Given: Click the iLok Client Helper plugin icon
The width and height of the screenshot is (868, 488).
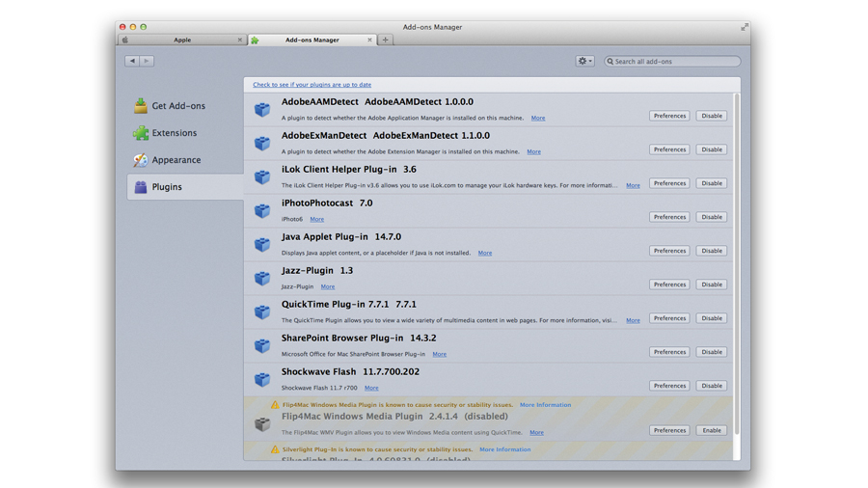Looking at the screenshot, I should click(262, 177).
